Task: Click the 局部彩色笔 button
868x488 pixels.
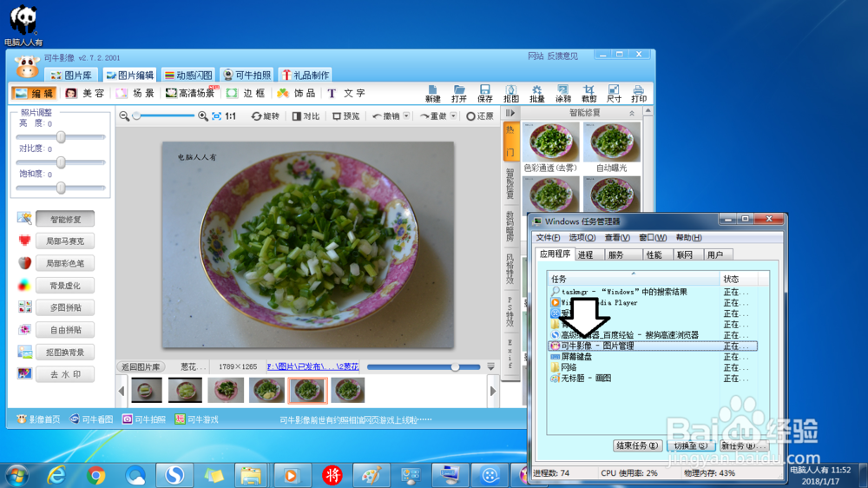Action: coord(65,264)
